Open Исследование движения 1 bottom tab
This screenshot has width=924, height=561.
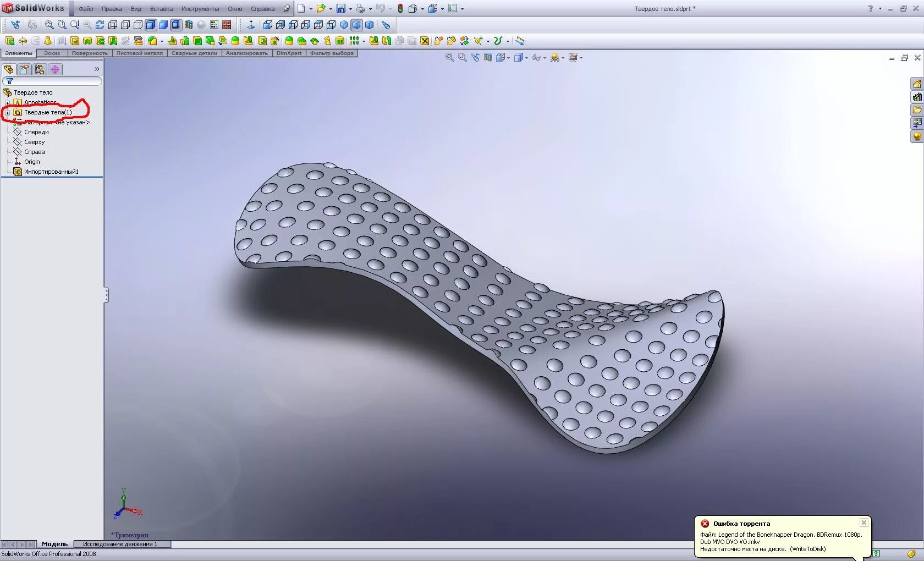(x=122, y=544)
